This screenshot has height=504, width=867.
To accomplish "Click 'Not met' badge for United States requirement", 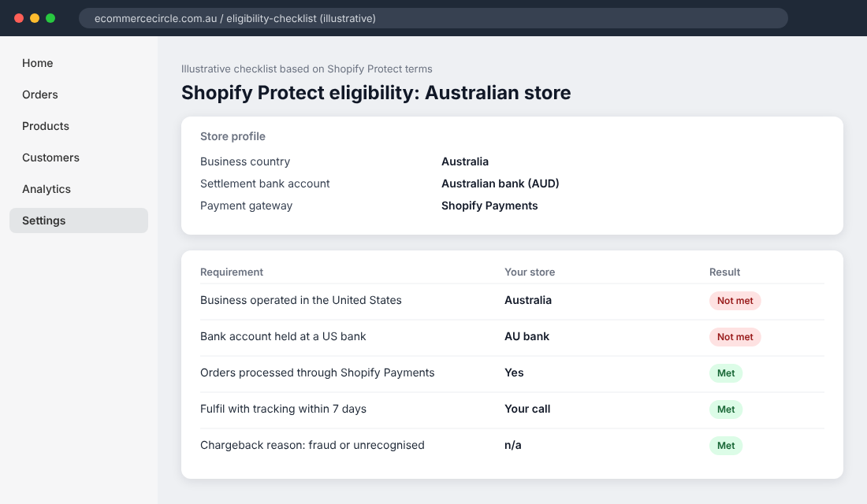I will click(735, 301).
